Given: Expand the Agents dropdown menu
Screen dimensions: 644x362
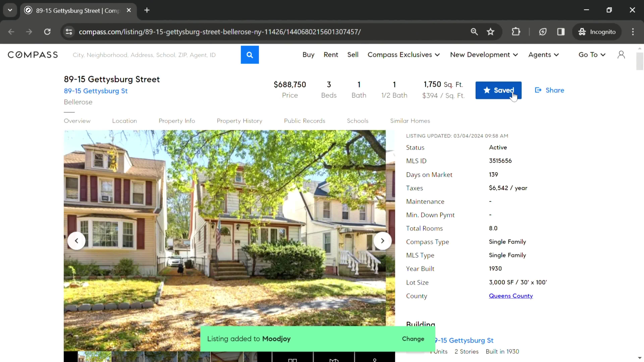Looking at the screenshot, I should (544, 54).
